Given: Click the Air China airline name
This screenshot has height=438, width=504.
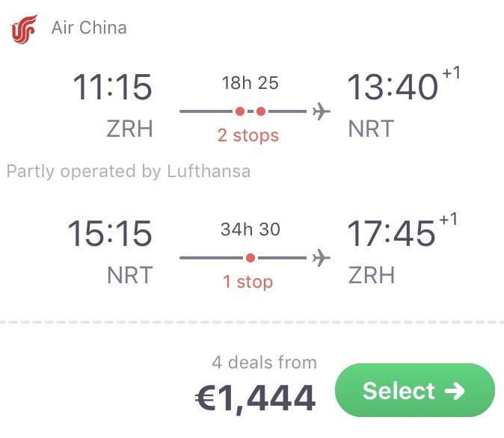Looking at the screenshot, I should [89, 28].
